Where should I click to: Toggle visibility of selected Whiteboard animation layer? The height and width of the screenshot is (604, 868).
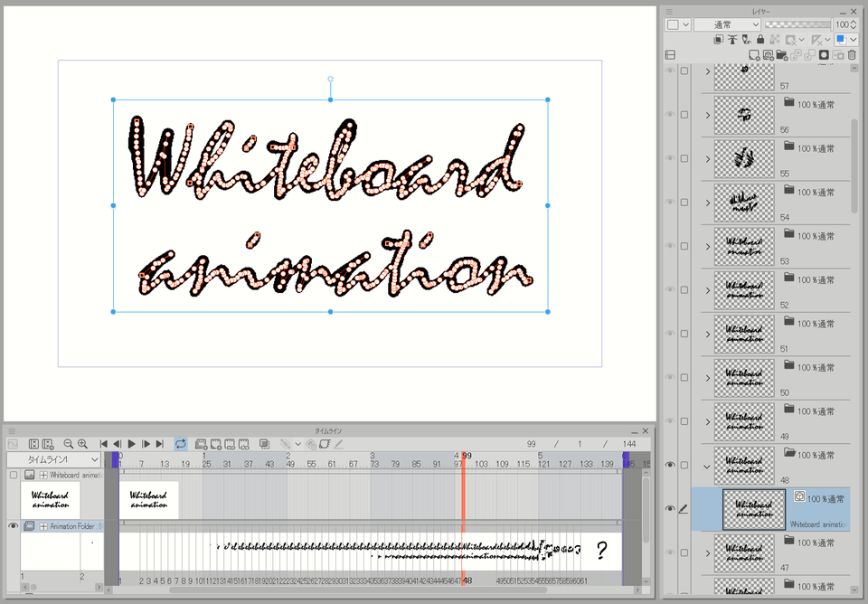tap(670, 508)
